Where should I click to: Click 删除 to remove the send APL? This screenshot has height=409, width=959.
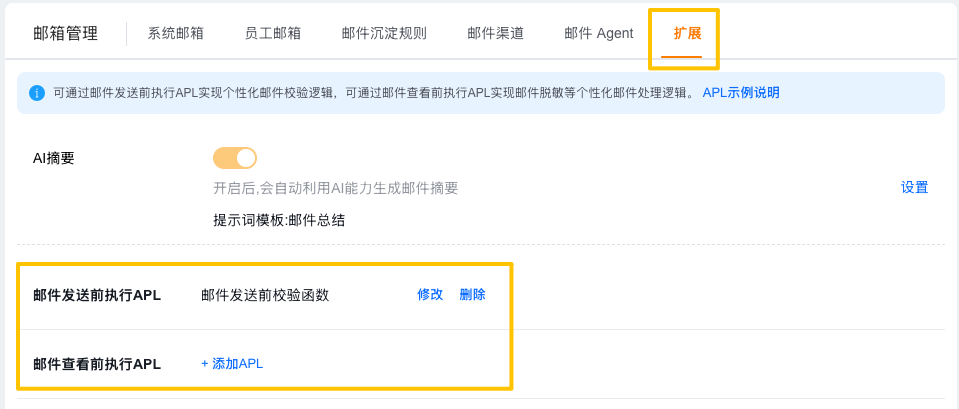473,295
